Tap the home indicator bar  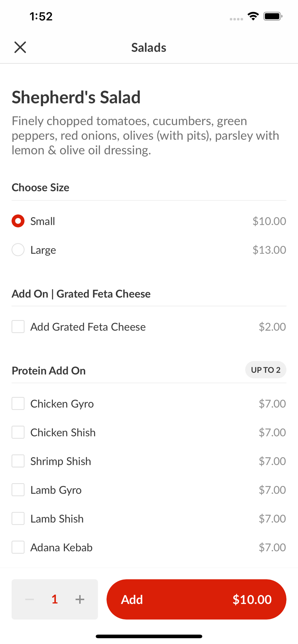click(x=149, y=636)
